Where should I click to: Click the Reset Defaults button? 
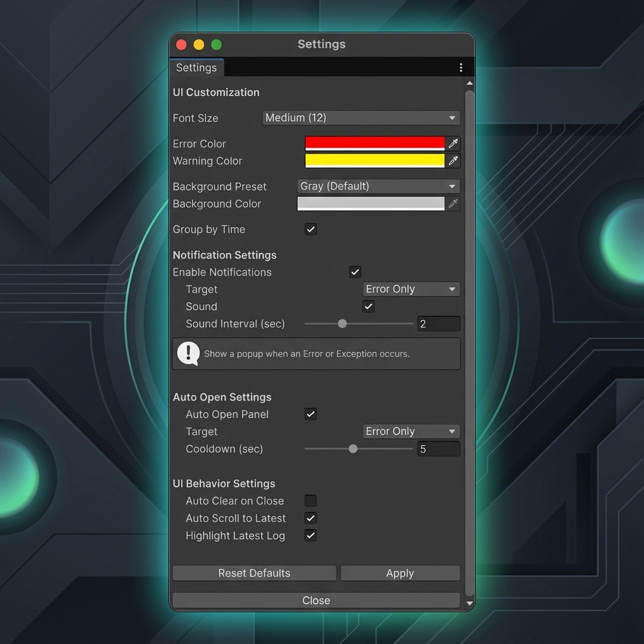click(x=254, y=573)
